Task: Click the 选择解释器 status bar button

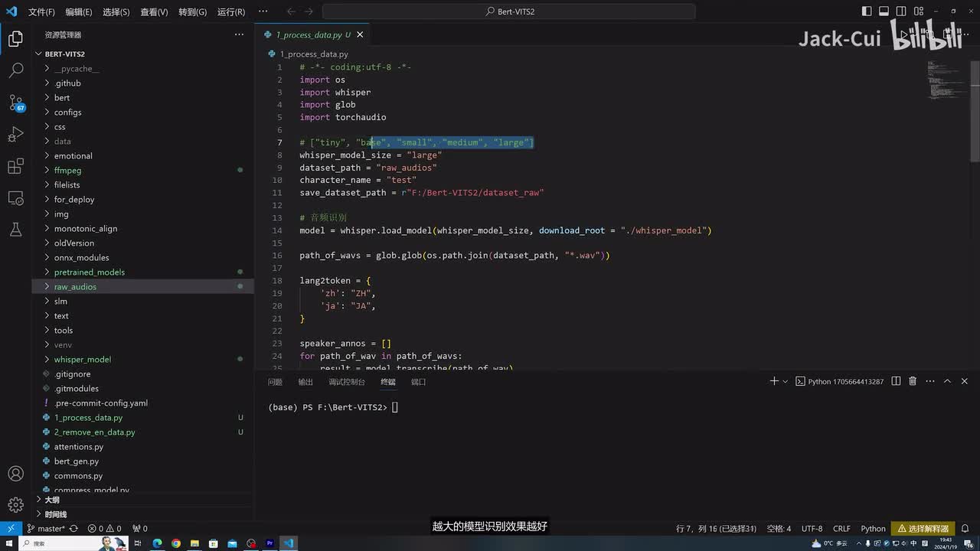Action: 923,529
